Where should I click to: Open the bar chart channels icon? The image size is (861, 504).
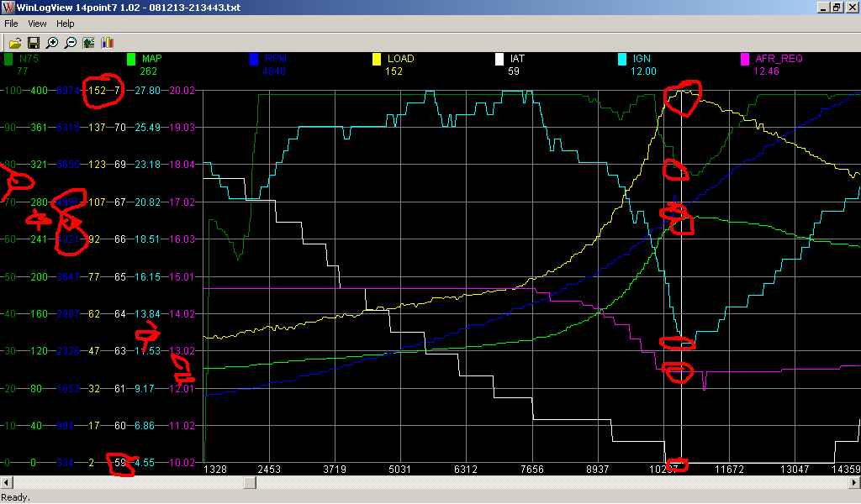pos(107,42)
